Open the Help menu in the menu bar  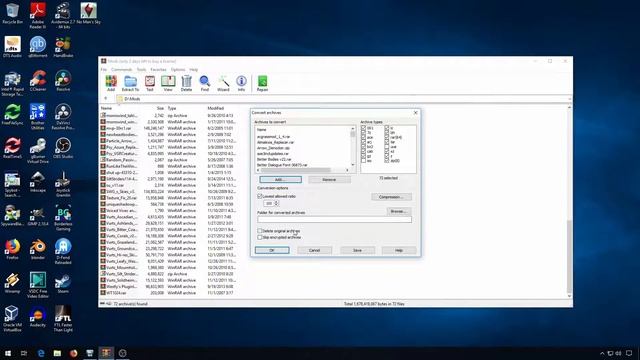193,70
